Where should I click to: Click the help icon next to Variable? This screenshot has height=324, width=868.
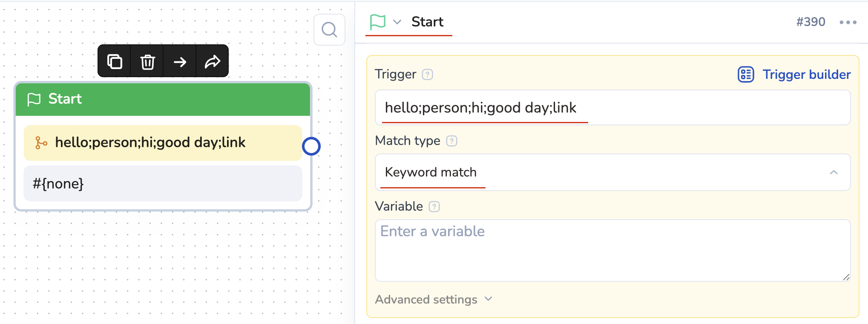pos(434,207)
